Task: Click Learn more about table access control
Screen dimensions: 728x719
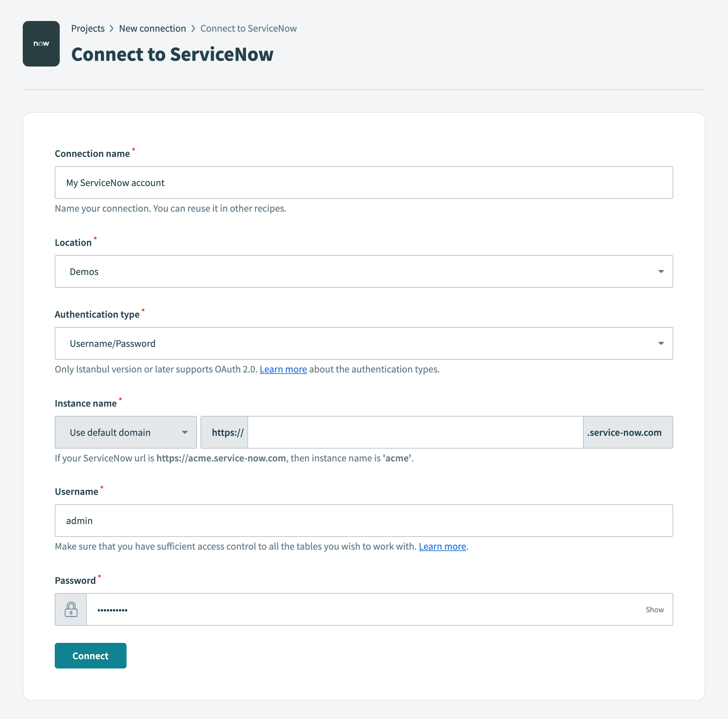Action: point(442,546)
